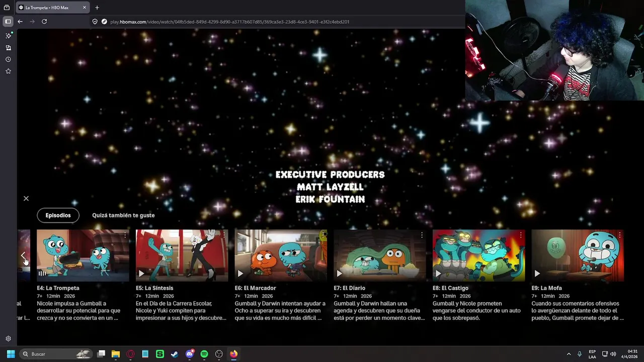
Task: Open the AI sparkle sidebar tool
Action: (x=8, y=36)
